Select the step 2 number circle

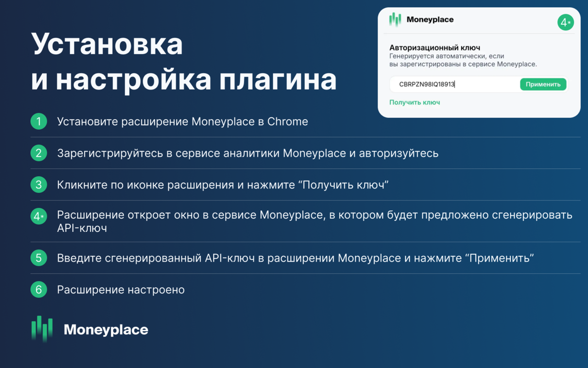coord(39,153)
